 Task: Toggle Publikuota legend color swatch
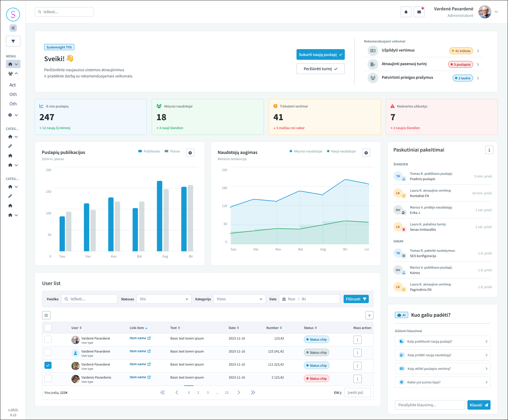pos(140,151)
